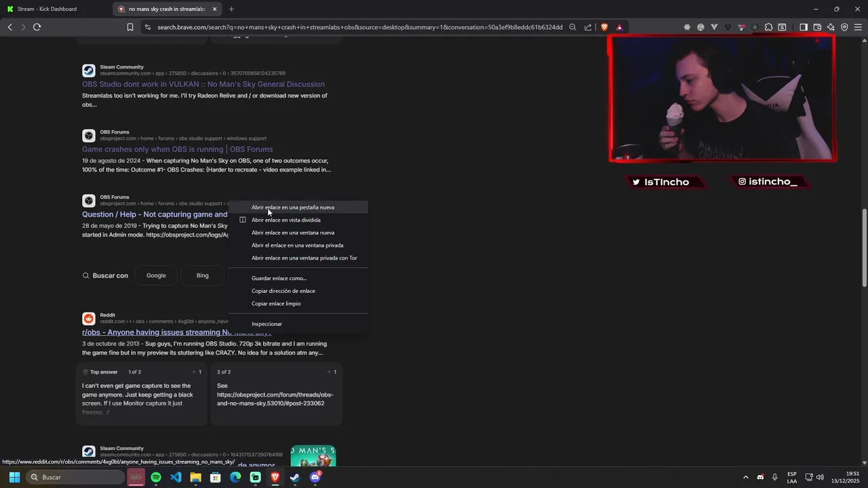Open Spotify from the taskbar
The width and height of the screenshot is (868, 488).
tap(156, 477)
